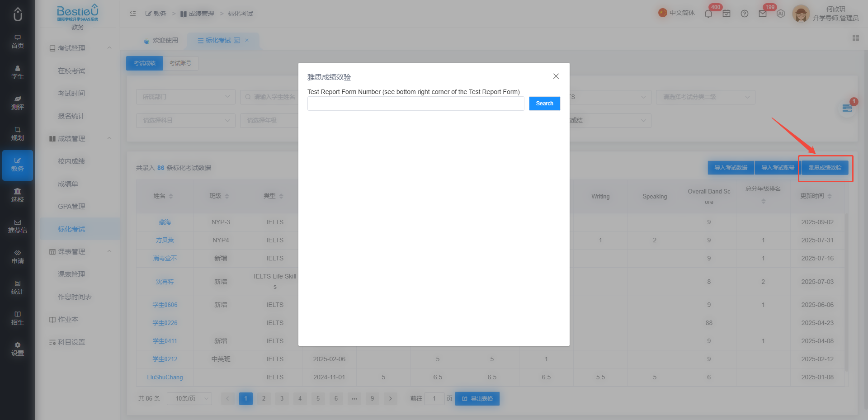Open the 10条/页 page size dropdown
Viewport: 868px width, 420px height.
pyautogui.click(x=189, y=398)
